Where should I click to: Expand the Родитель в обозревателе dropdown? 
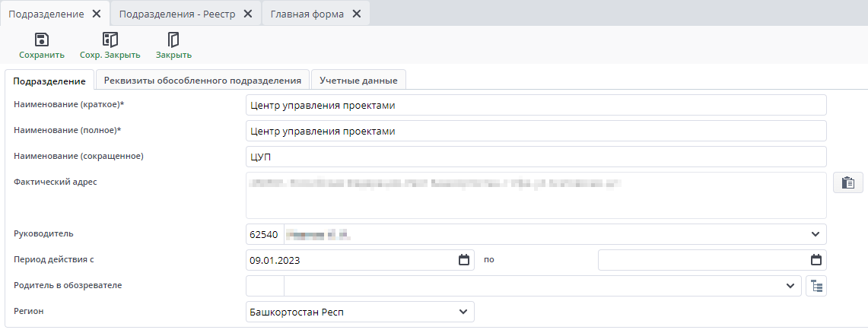coord(790,286)
